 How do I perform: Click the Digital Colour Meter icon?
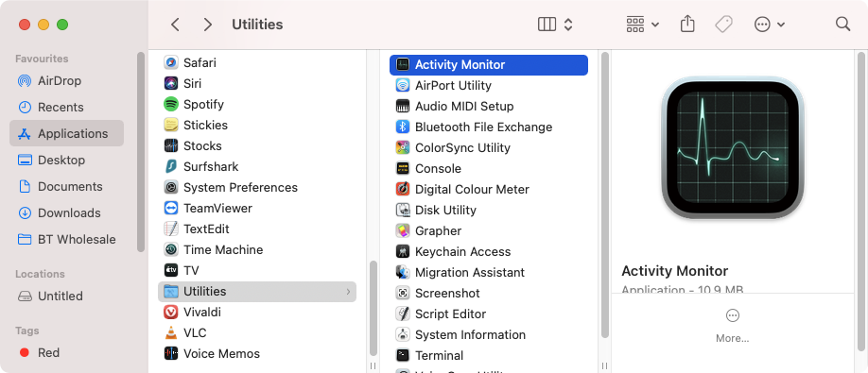tap(403, 190)
